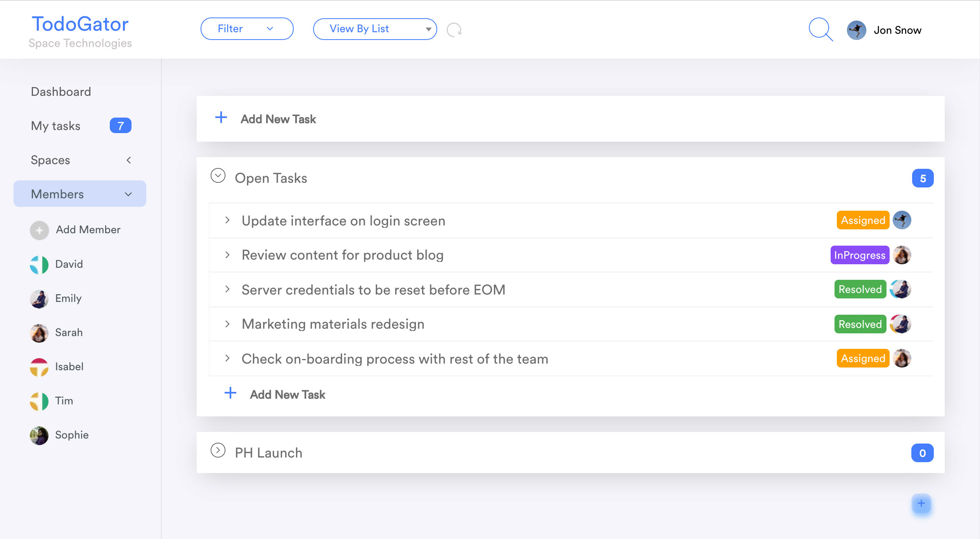
Task: Collapse the Open Tasks section circle chevron
Action: coord(218,175)
